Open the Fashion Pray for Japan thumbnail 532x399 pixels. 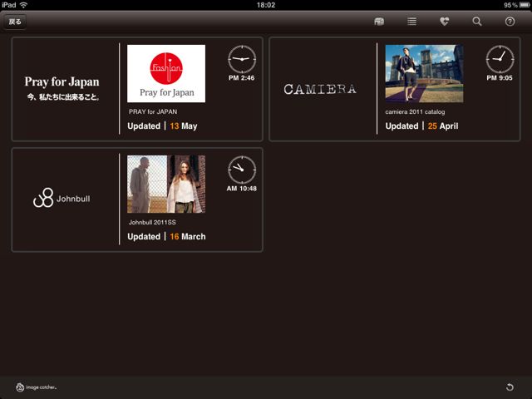(x=166, y=73)
